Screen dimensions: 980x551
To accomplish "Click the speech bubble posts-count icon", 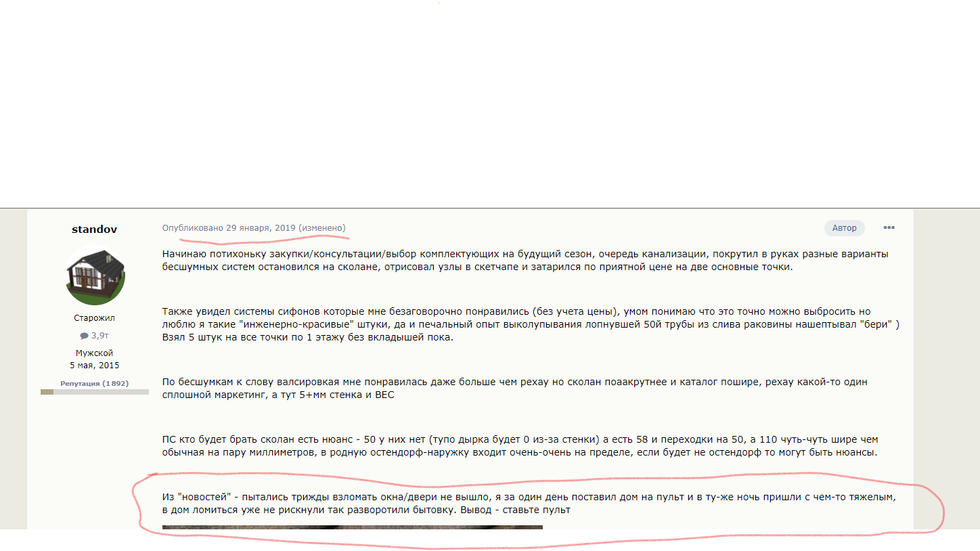I will (x=84, y=336).
